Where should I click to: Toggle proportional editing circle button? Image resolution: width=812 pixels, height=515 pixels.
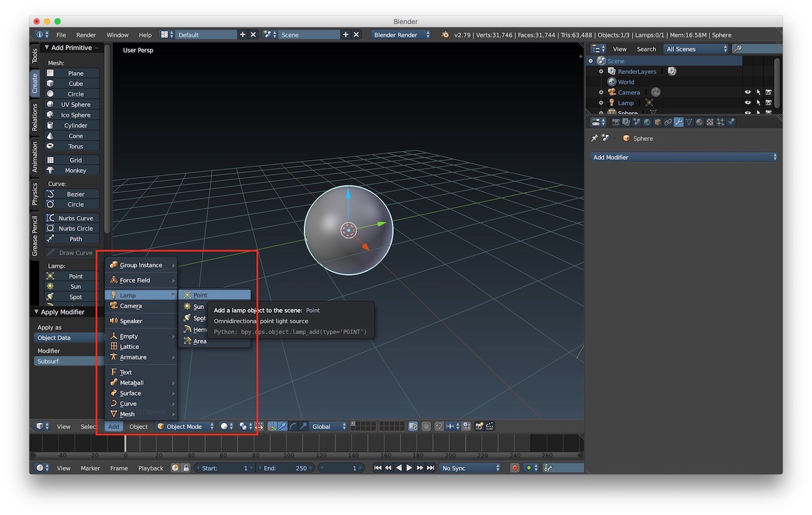[x=426, y=426]
